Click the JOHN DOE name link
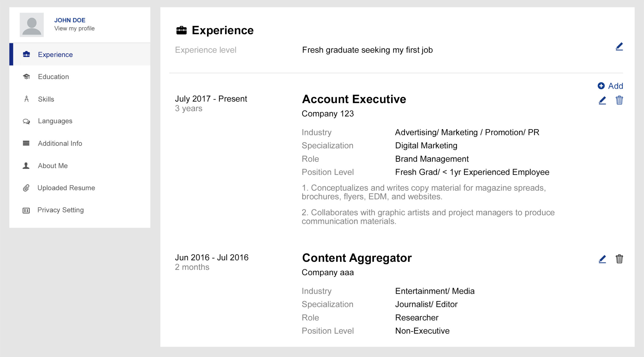 [70, 20]
